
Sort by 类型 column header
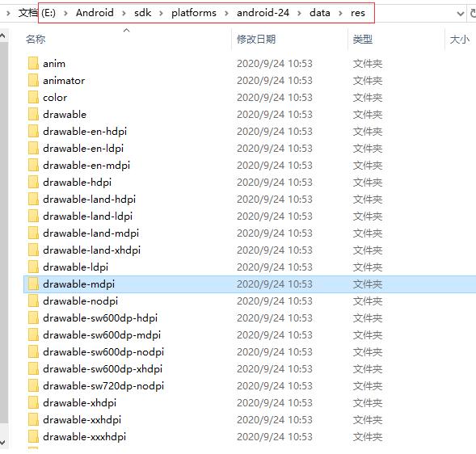click(x=363, y=39)
